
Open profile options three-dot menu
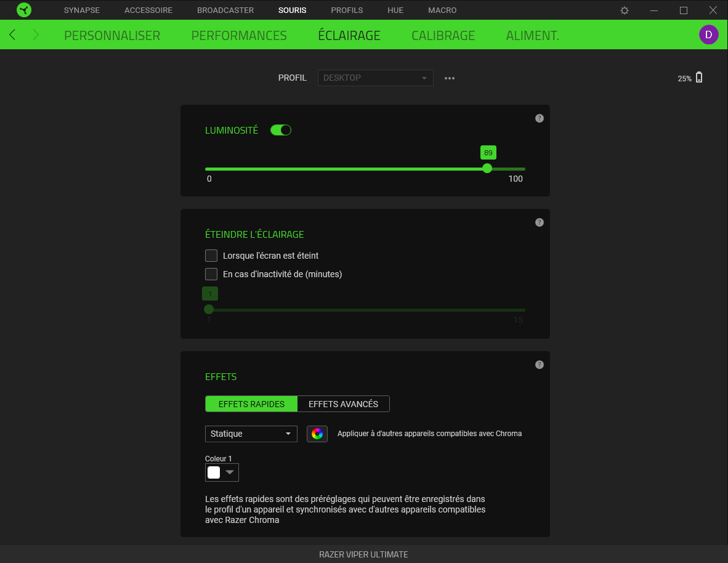(x=450, y=78)
